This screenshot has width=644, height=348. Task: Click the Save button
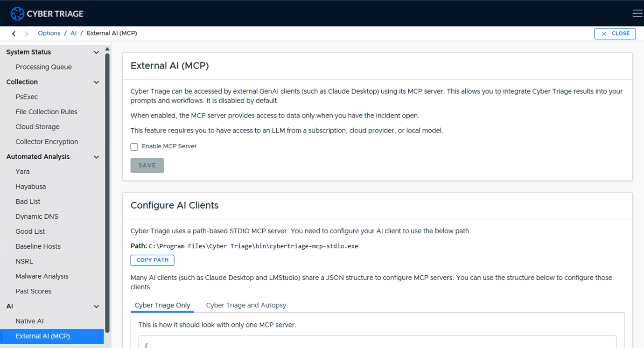click(147, 166)
